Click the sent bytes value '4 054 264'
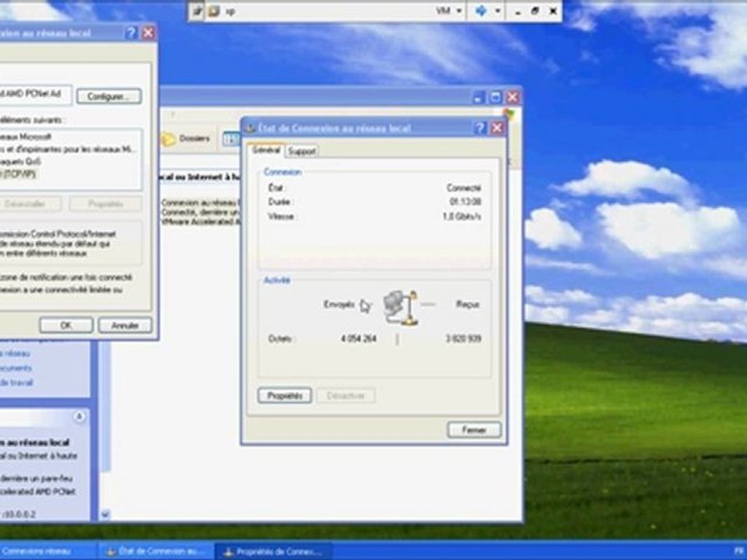This screenshot has height=560, width=747. 359,338
